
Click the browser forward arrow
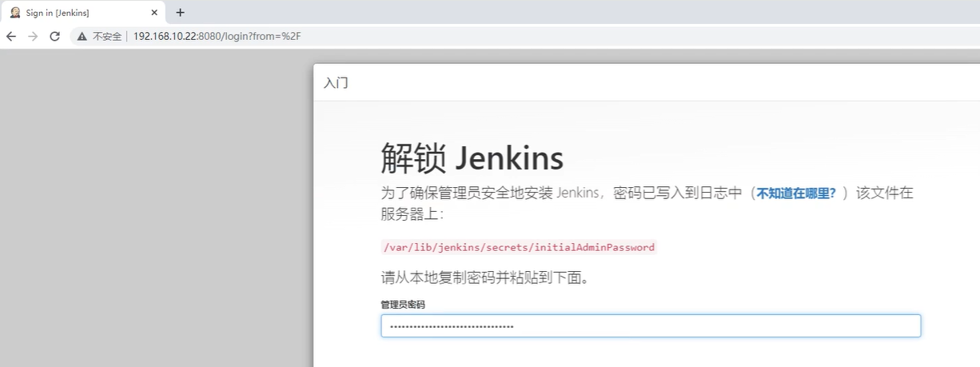[33, 36]
